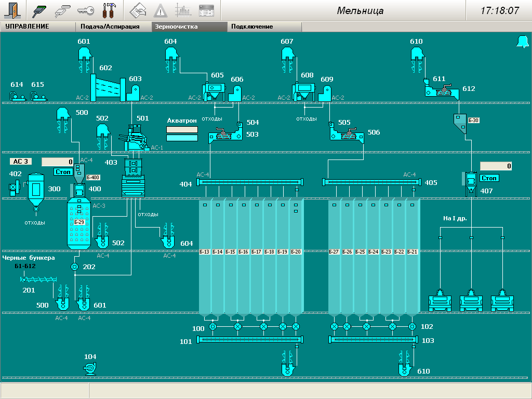Open the screwdriver and hammer settings
The image size is (532, 399).
109,10
